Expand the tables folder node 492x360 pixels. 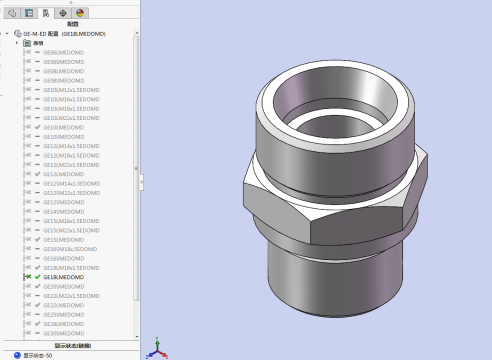point(17,43)
